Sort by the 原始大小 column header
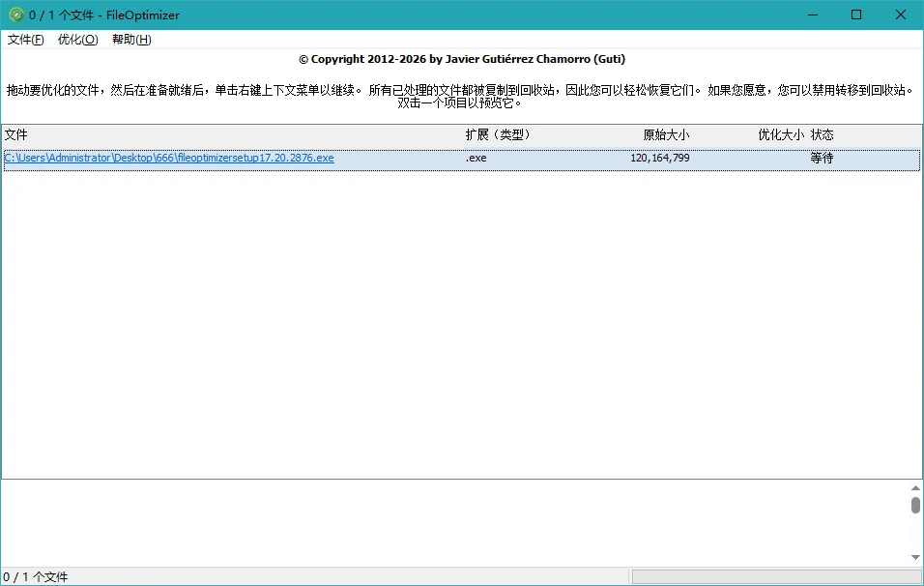924x586 pixels. (x=666, y=135)
